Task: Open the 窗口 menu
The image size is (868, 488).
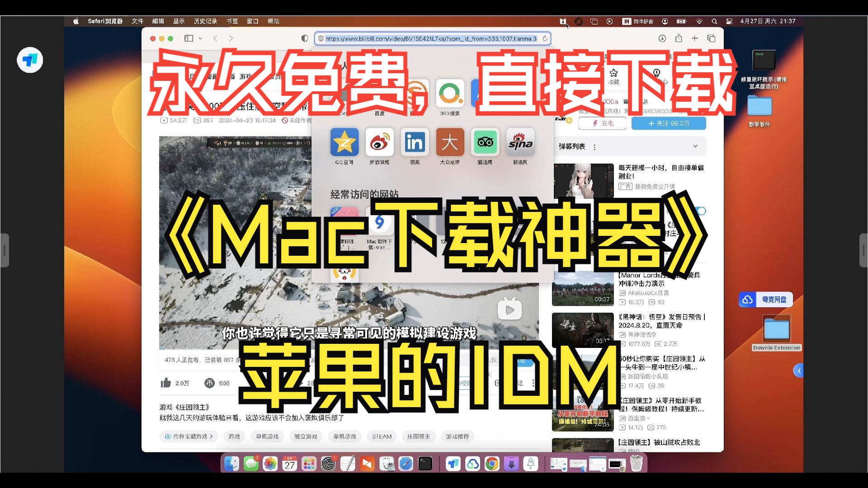Action: coord(253,21)
